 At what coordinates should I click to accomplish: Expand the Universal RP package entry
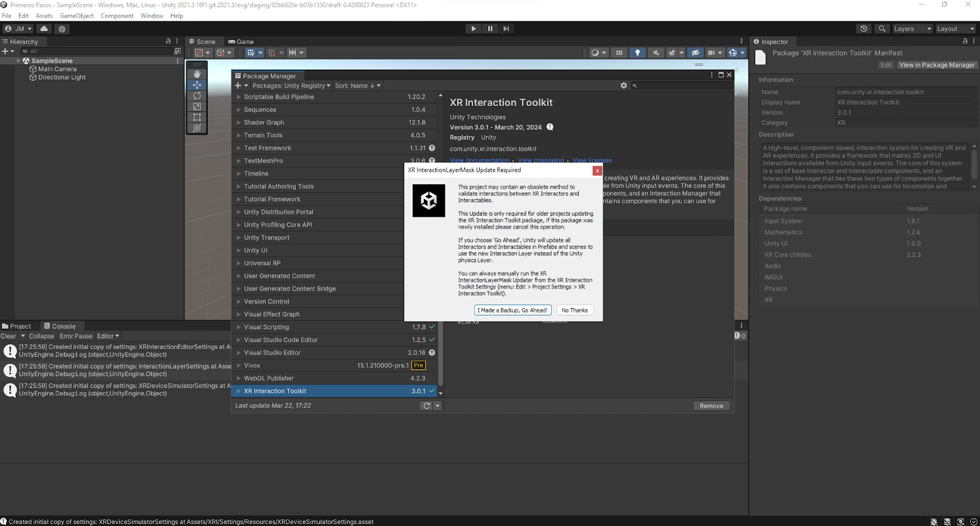click(x=239, y=263)
